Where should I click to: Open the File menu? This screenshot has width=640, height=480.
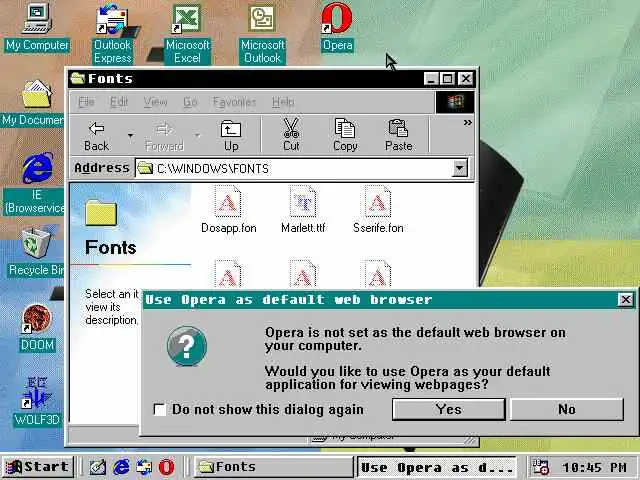tap(86, 102)
